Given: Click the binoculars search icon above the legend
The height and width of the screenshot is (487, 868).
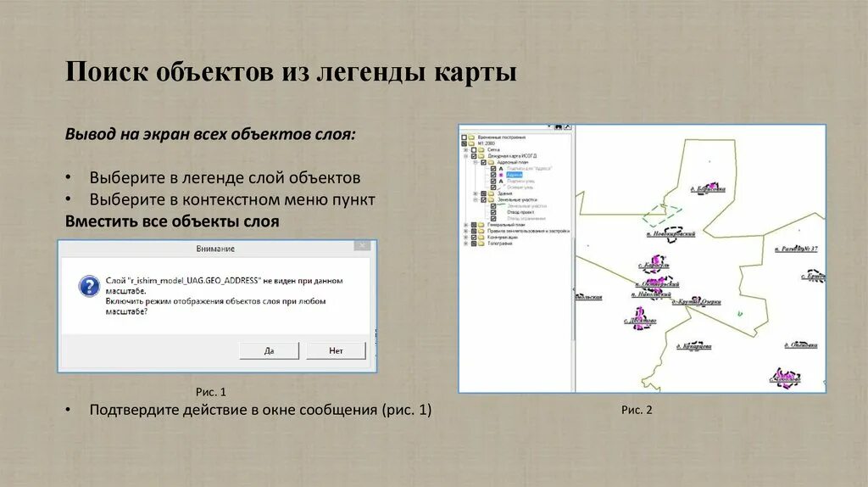Looking at the screenshot, I should (558, 127).
